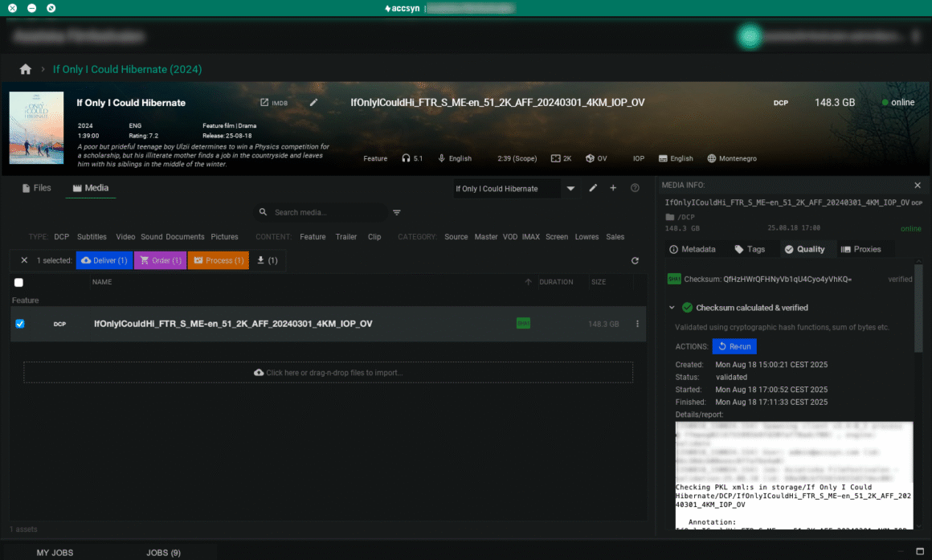Switch to the Media tab
This screenshot has height=560, width=932.
pos(90,188)
